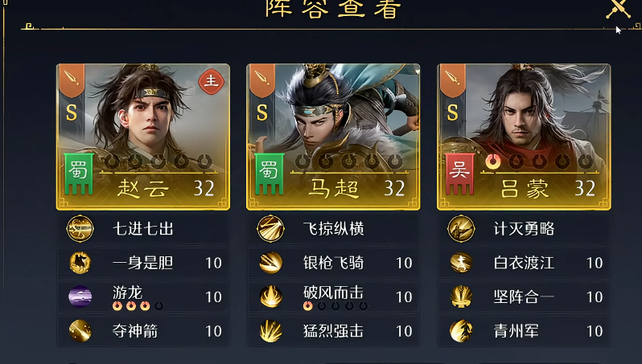Open the 青州军 skill icon
This screenshot has width=642, height=364.
tap(461, 330)
